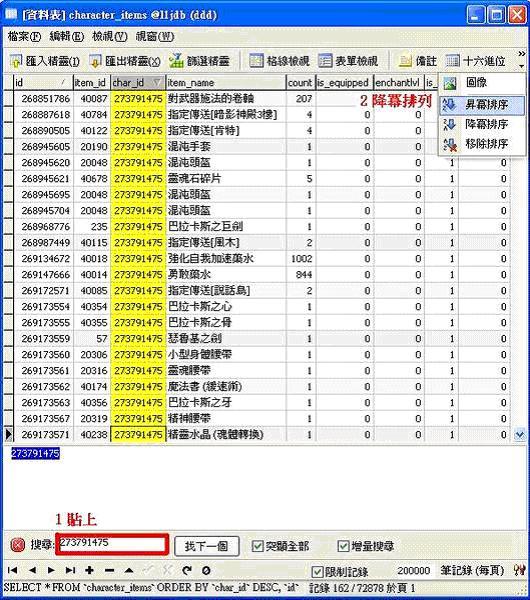Click SQL statement in status bar
The width and height of the screenshot is (530, 600).
tap(152, 588)
